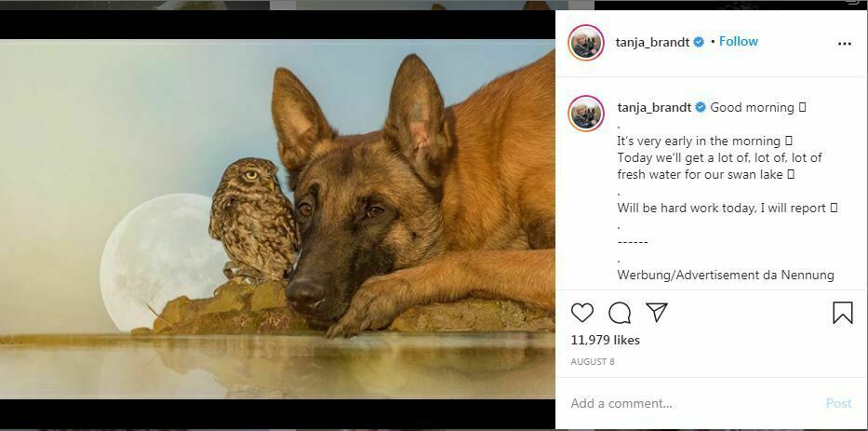
Task: Save the post with the bookmark icon
Action: pyautogui.click(x=842, y=313)
